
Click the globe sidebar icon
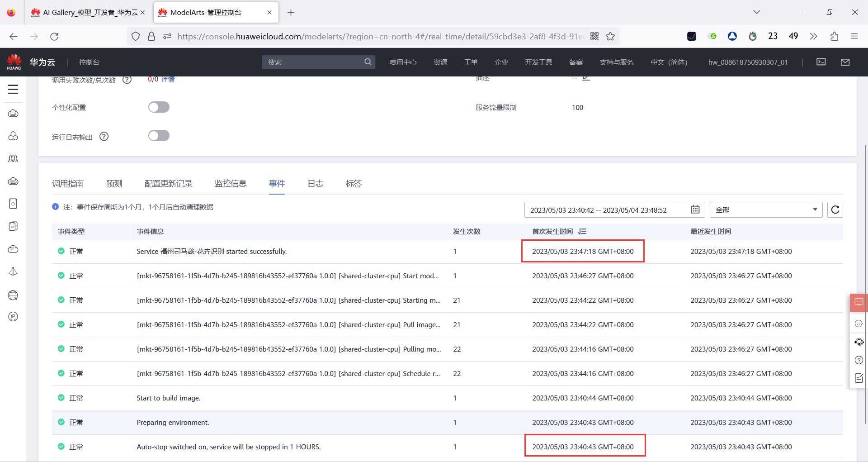13,295
